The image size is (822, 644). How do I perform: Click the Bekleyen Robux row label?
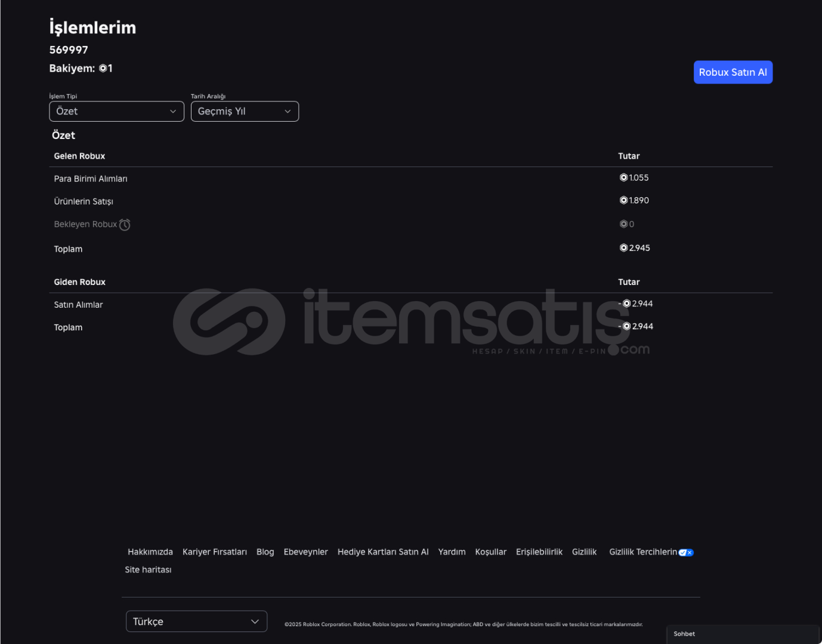coord(85,224)
